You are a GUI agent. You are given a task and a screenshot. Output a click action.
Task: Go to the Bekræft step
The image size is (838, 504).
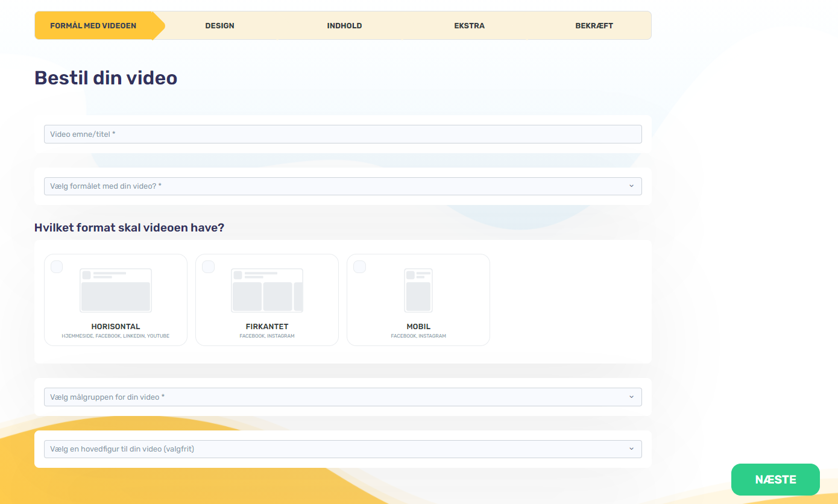(594, 26)
